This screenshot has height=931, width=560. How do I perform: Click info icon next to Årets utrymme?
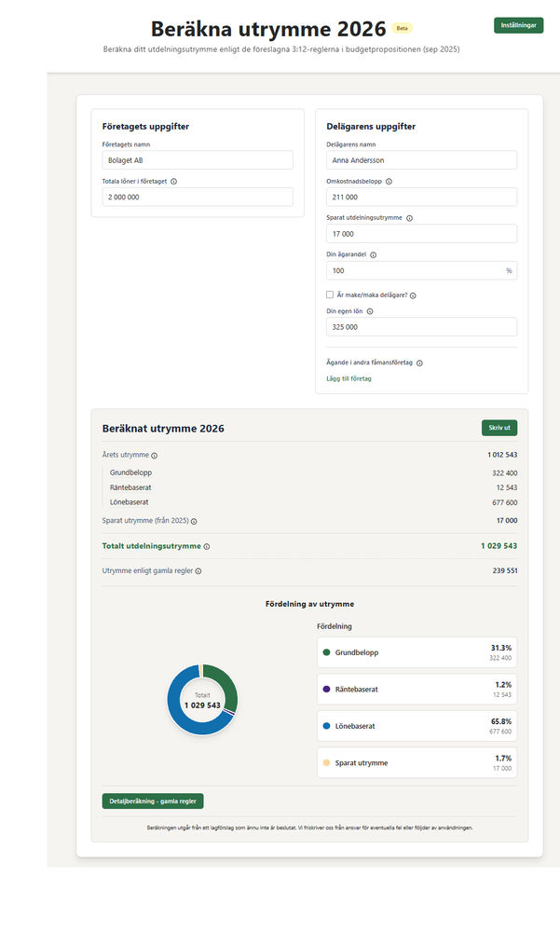[x=155, y=456]
